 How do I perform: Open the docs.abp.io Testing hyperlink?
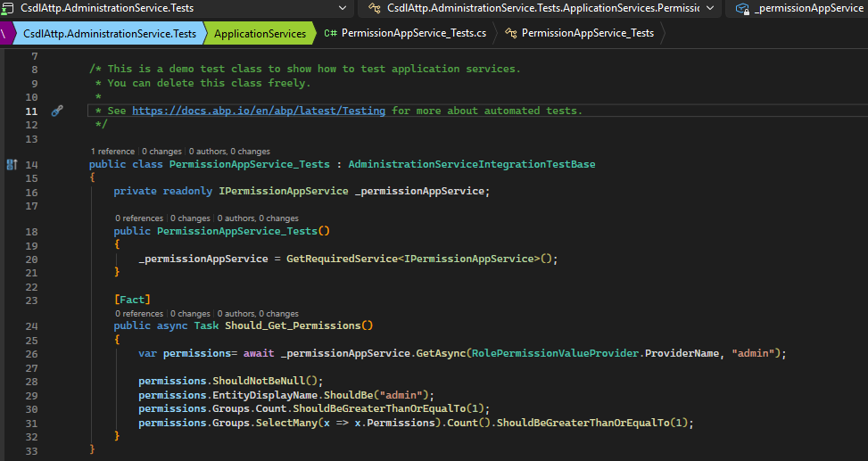pyautogui.click(x=259, y=111)
